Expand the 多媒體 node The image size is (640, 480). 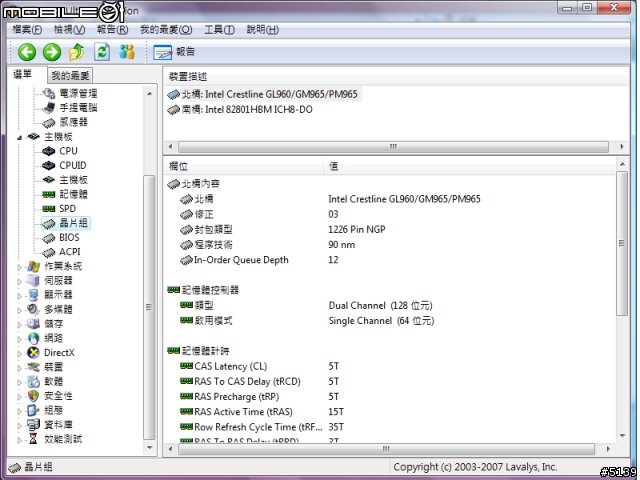coord(19,310)
